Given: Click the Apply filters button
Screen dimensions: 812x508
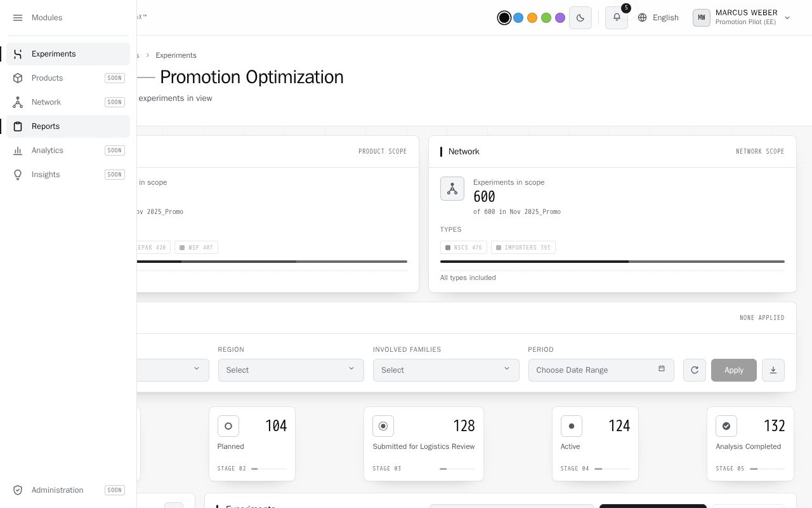Looking at the screenshot, I should click(734, 370).
